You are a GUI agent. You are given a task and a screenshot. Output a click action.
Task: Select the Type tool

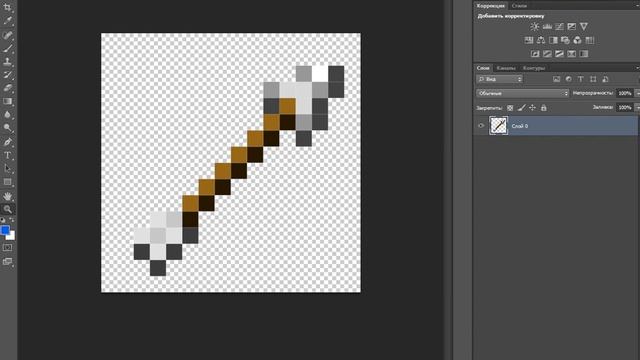pyautogui.click(x=7, y=156)
